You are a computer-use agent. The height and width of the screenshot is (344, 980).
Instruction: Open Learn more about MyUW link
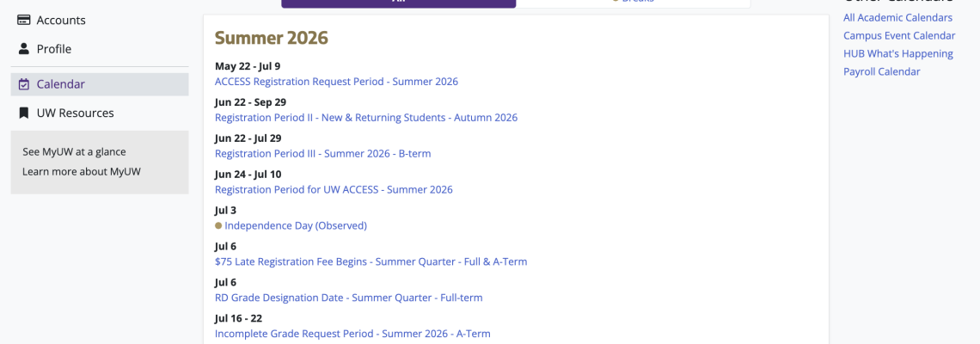(x=82, y=171)
